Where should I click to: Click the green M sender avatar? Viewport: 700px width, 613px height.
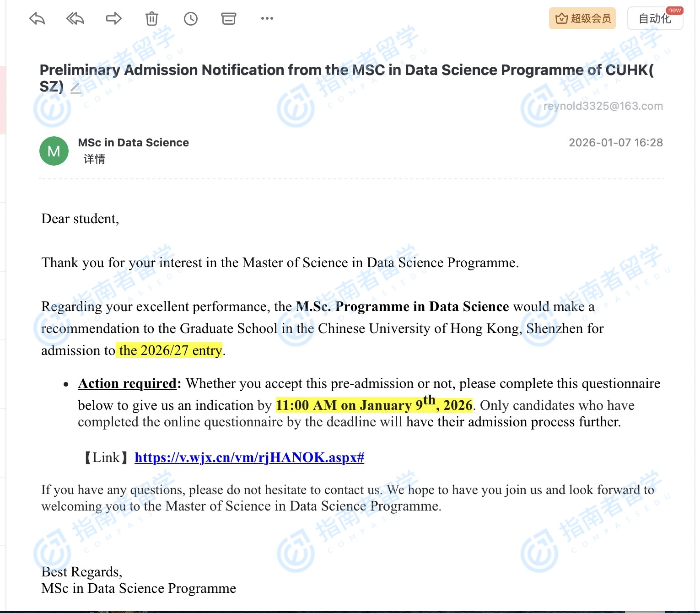[x=54, y=151]
